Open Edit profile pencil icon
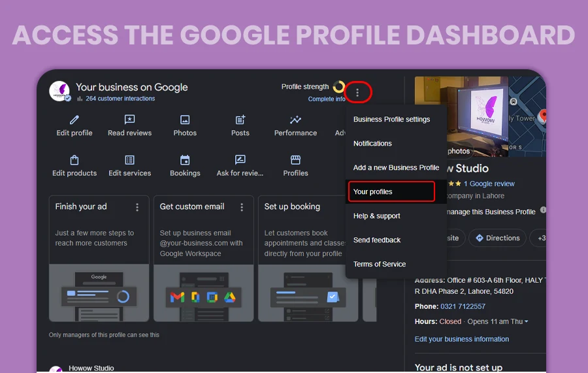Image resolution: width=588 pixels, height=373 pixels. point(74,120)
